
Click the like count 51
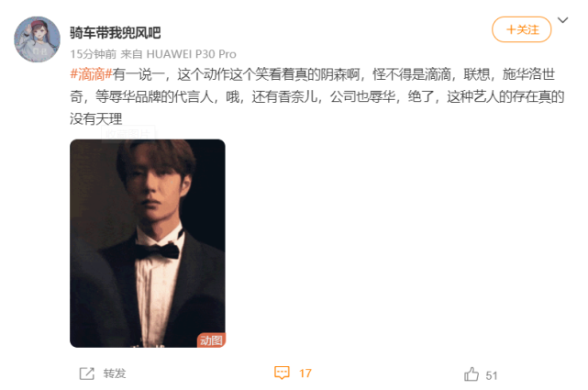point(492,375)
